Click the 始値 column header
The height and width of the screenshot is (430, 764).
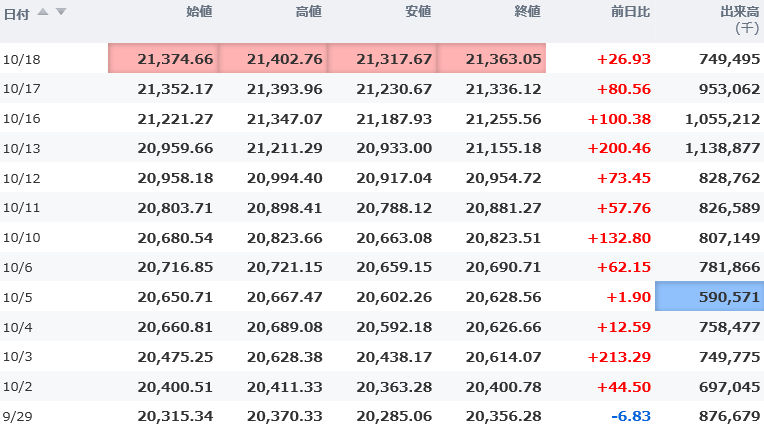tap(199, 12)
